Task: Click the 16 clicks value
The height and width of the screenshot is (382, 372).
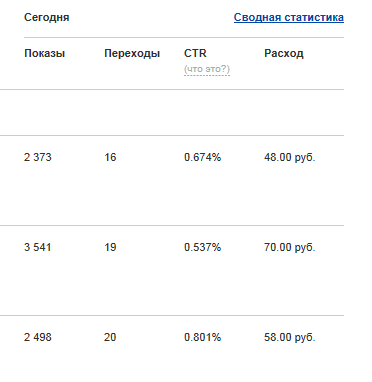Action: pos(110,157)
